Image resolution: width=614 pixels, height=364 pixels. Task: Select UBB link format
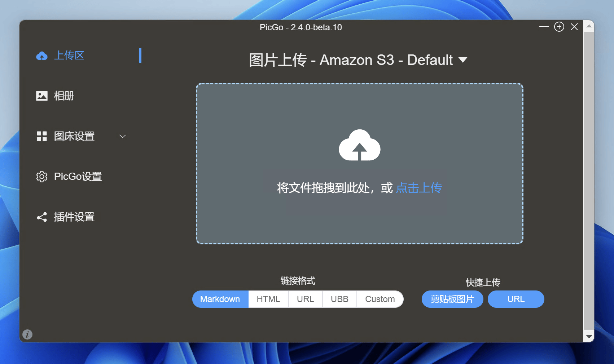point(339,299)
